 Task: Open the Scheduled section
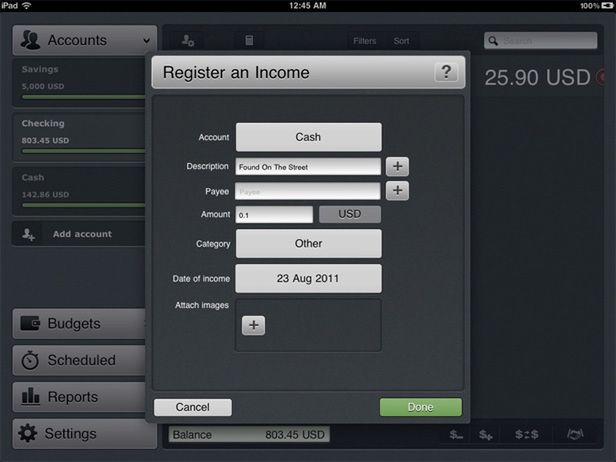coord(80,360)
